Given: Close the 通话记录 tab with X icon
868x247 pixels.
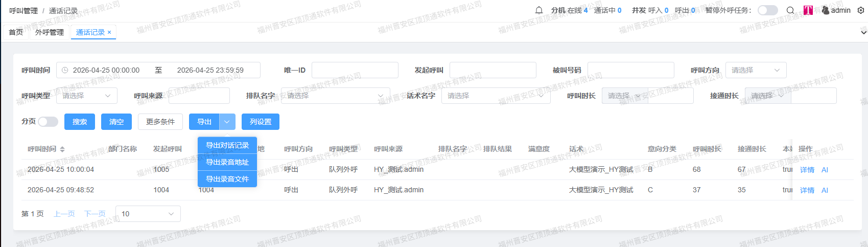Looking at the screenshot, I should tap(109, 32).
